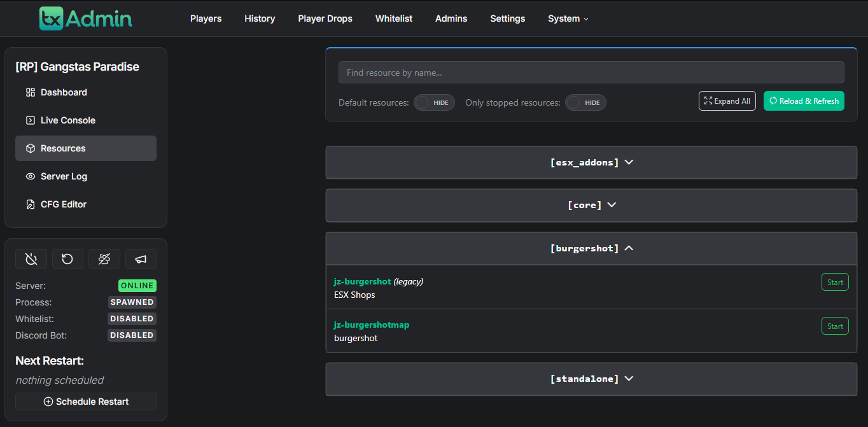Viewport: 868px width, 427px height.
Task: Go to the Player Drops tab
Action: click(325, 18)
